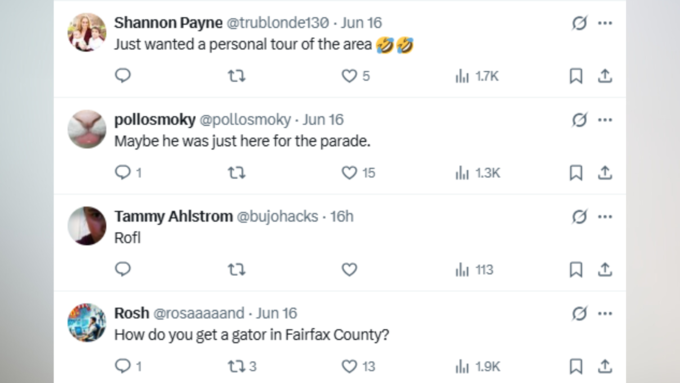This screenshot has width=680, height=383.
Task: Repost the pollosmoky parade tweet
Action: click(x=236, y=173)
